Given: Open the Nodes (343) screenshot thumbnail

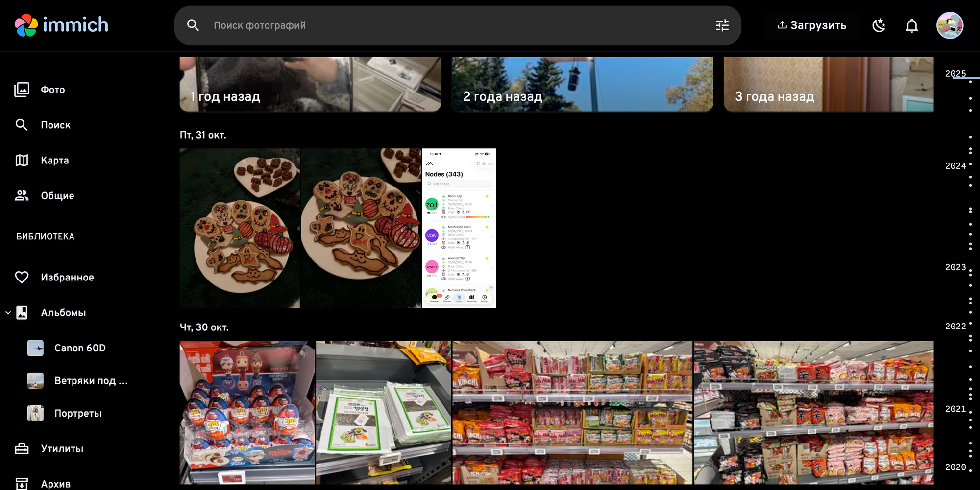Looking at the screenshot, I should tap(459, 228).
